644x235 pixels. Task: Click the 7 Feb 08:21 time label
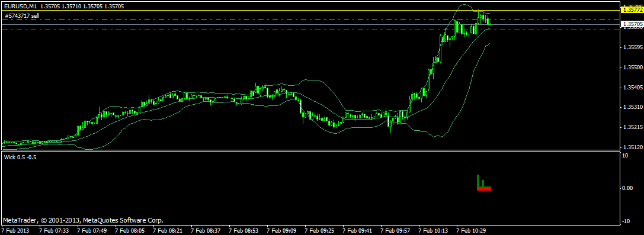point(168,231)
